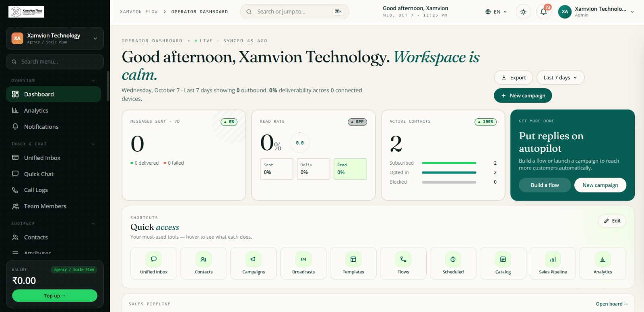This screenshot has width=644, height=312.
Task: Open the Campaigns shortcut tile
Action: [254, 263]
